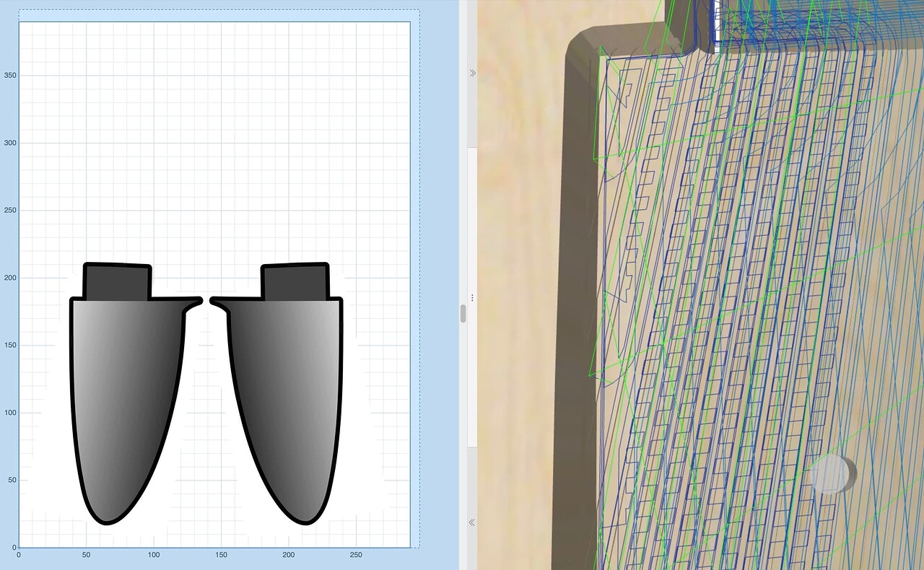Image resolution: width=924 pixels, height=570 pixels.
Task: Click the vertical three-dots panel handle
Action: tap(473, 297)
